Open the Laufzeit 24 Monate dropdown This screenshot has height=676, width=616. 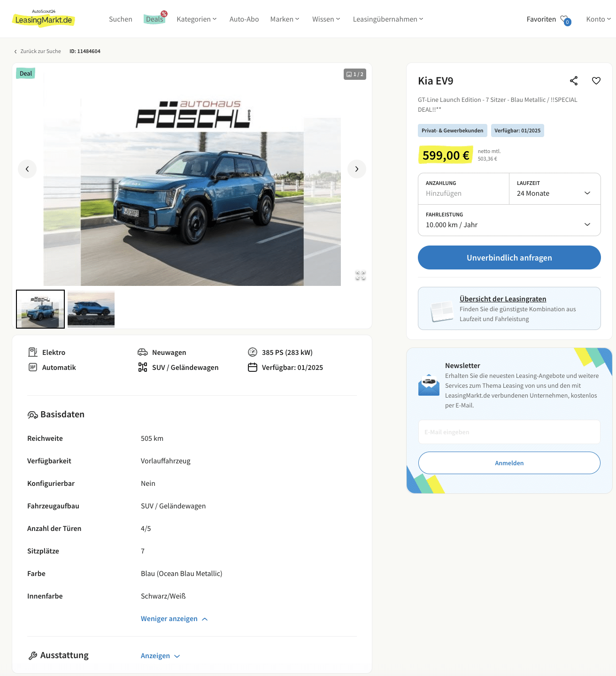[555, 189]
